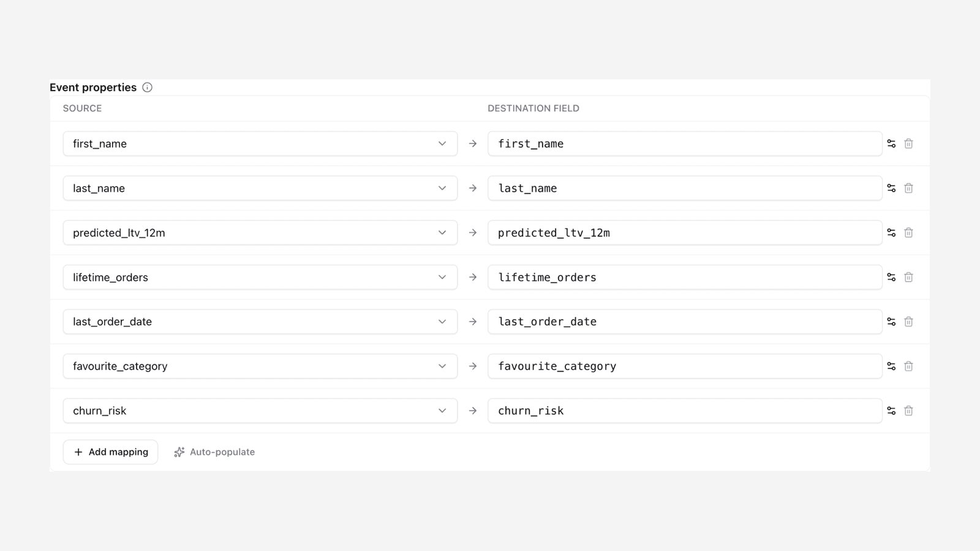Edit the last_order_date destination field
The width and height of the screenshot is (980, 551).
(x=685, y=322)
